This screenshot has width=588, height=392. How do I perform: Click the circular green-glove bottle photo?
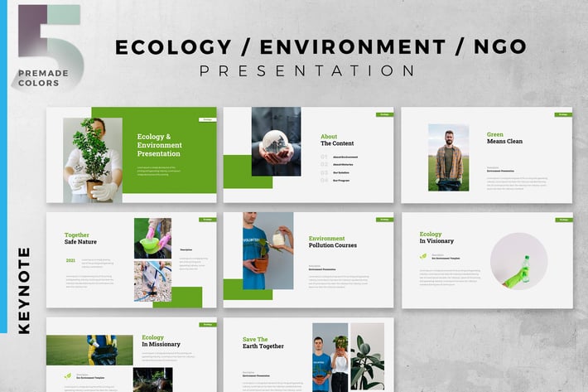[x=518, y=261]
